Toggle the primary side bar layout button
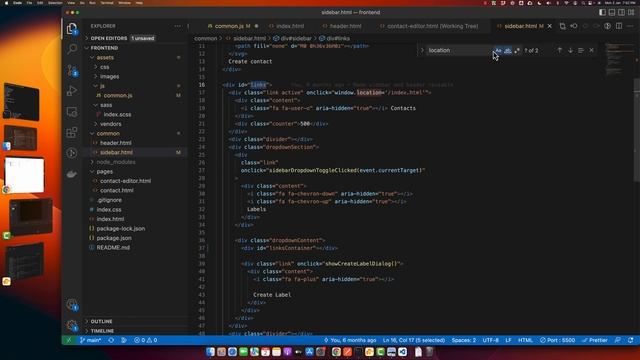This screenshot has height=360, width=640. tap(602, 12)
